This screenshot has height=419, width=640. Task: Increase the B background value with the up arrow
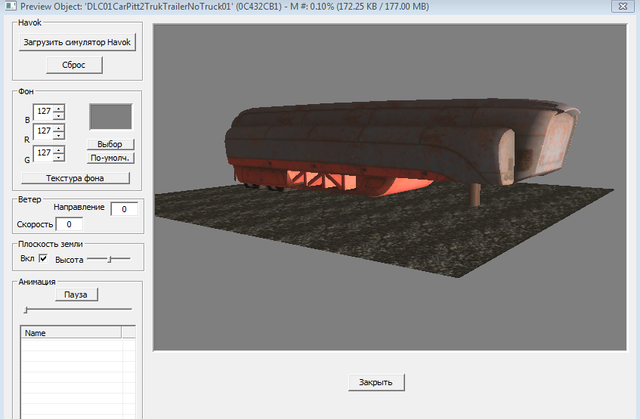[x=59, y=108]
